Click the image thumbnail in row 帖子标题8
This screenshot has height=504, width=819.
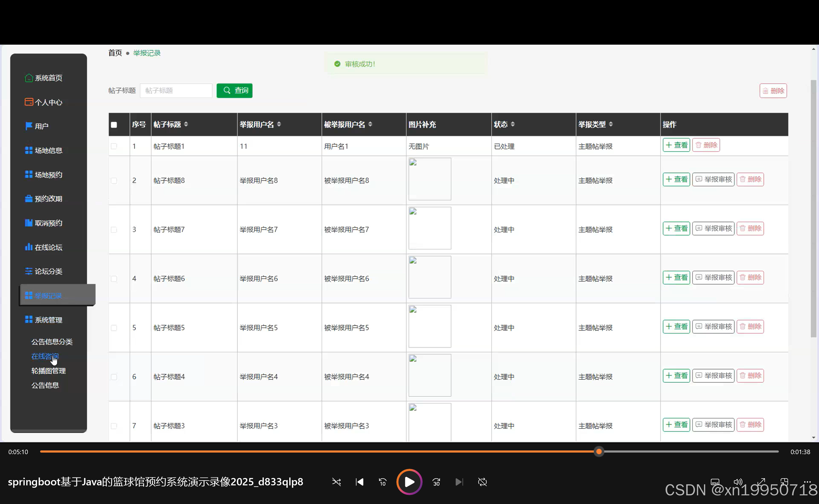point(430,179)
